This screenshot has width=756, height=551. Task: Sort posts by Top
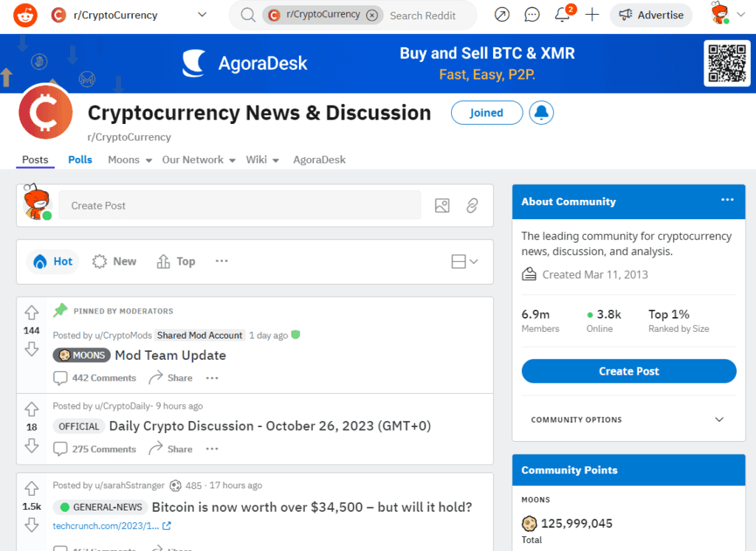click(176, 262)
